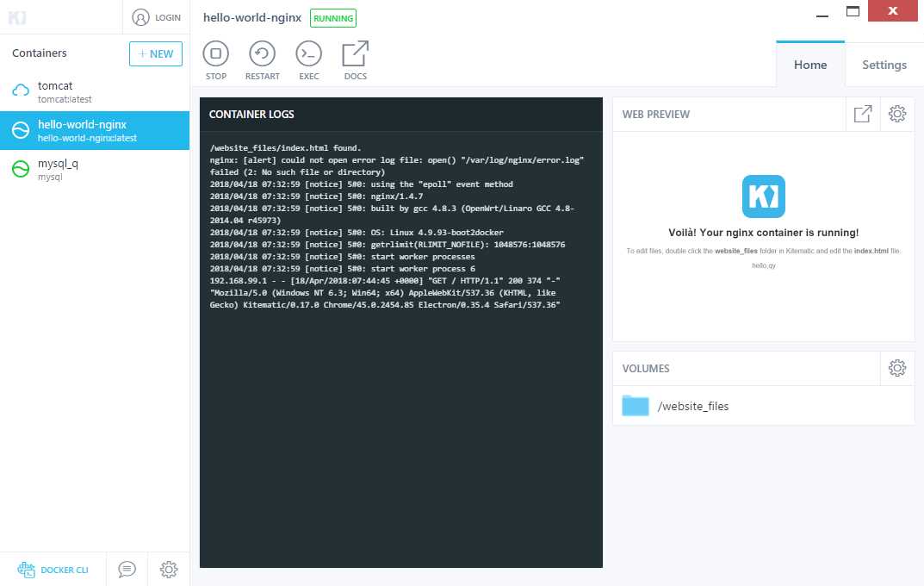Click the 'tomcat:latest' image label
This screenshot has width=924, height=586.
coord(65,100)
